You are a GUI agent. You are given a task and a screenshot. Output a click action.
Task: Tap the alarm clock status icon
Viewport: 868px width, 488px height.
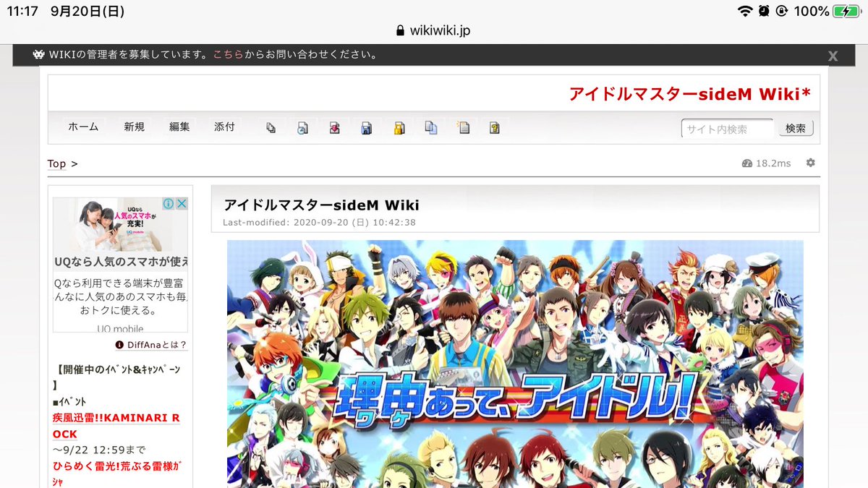point(764,11)
